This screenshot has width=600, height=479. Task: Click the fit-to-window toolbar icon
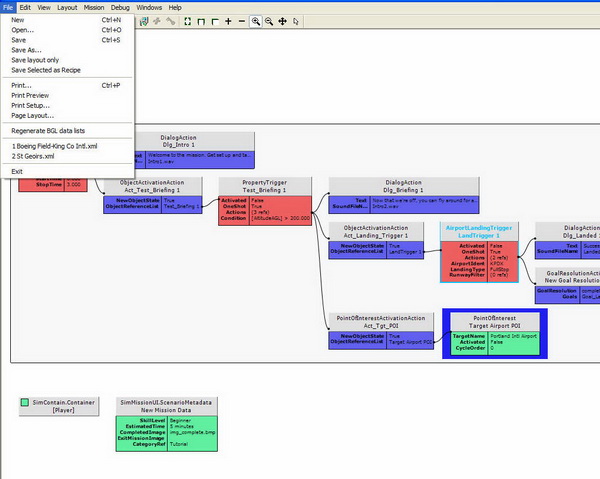point(185,21)
